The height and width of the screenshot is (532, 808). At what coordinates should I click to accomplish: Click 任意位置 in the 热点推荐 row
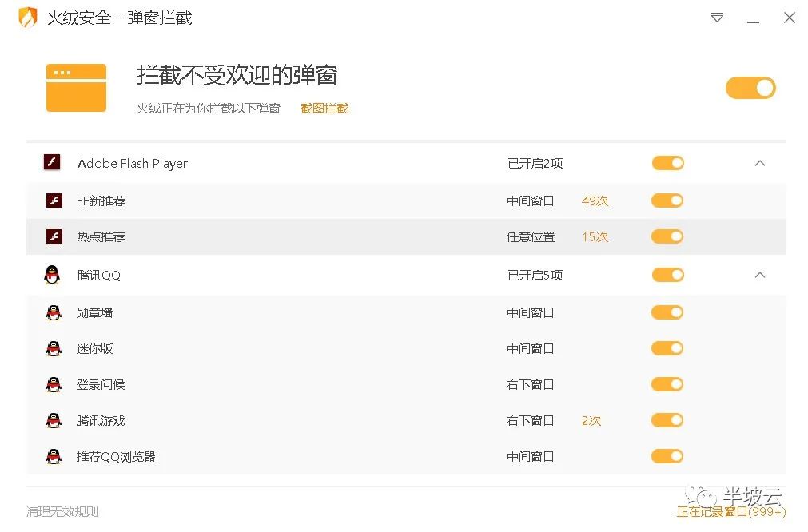point(530,237)
